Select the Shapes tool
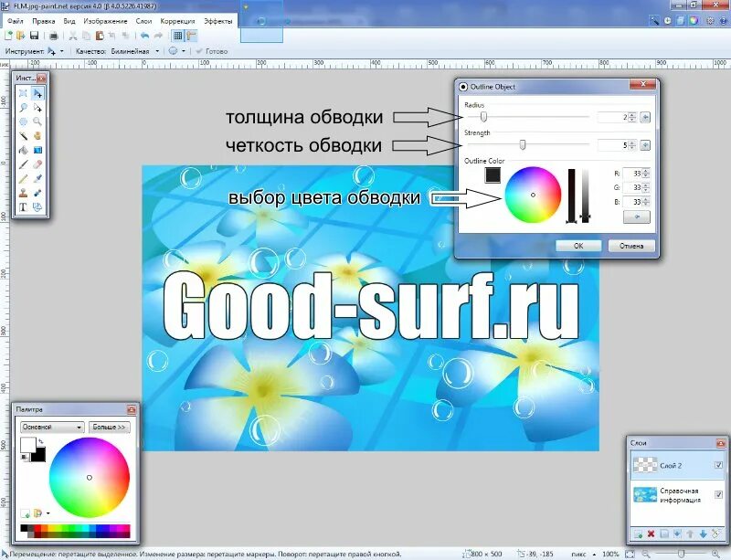This screenshot has height=560, width=731. [x=37, y=207]
